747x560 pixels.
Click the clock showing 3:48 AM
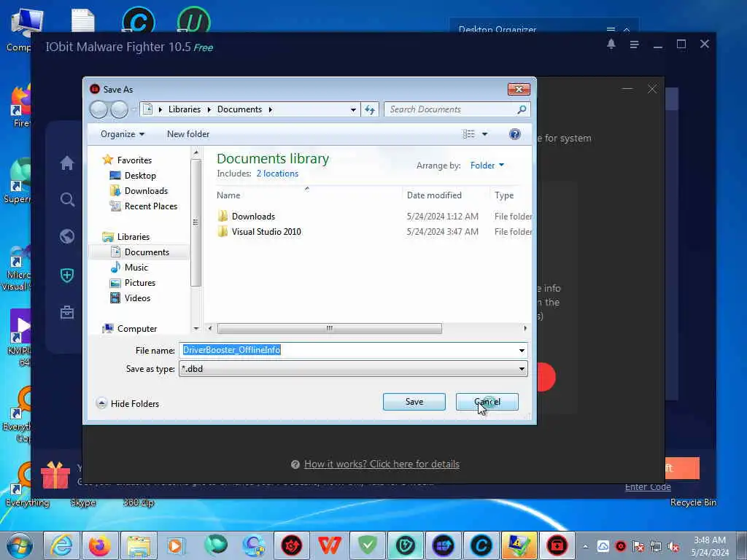tap(710, 540)
